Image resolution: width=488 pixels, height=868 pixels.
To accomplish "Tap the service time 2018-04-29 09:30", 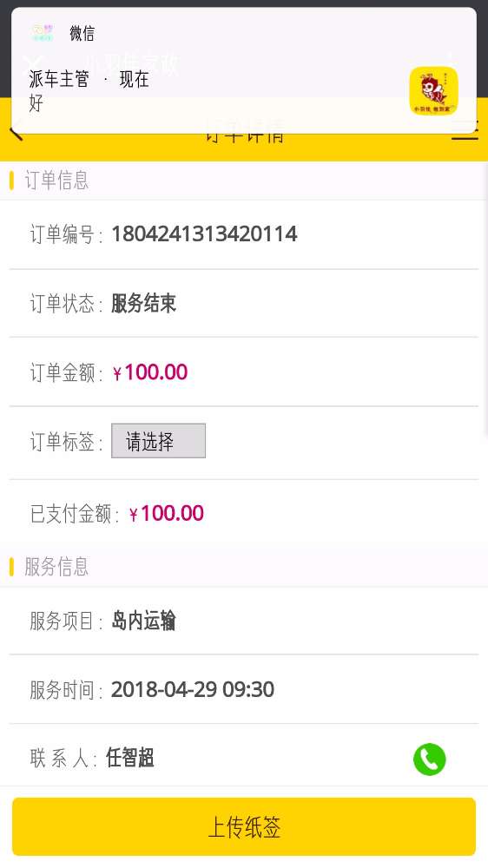I will (x=193, y=690).
